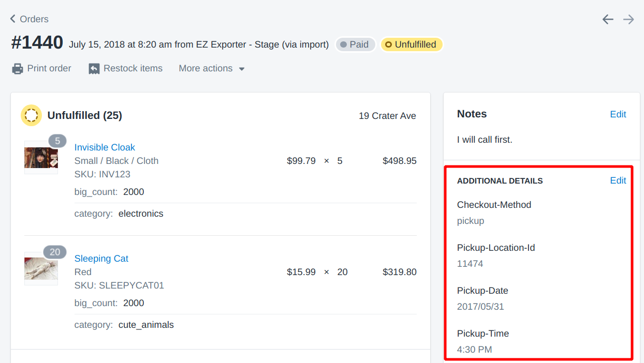This screenshot has height=363, width=644.
Task: Click the $15.99 unit price
Action: click(301, 272)
